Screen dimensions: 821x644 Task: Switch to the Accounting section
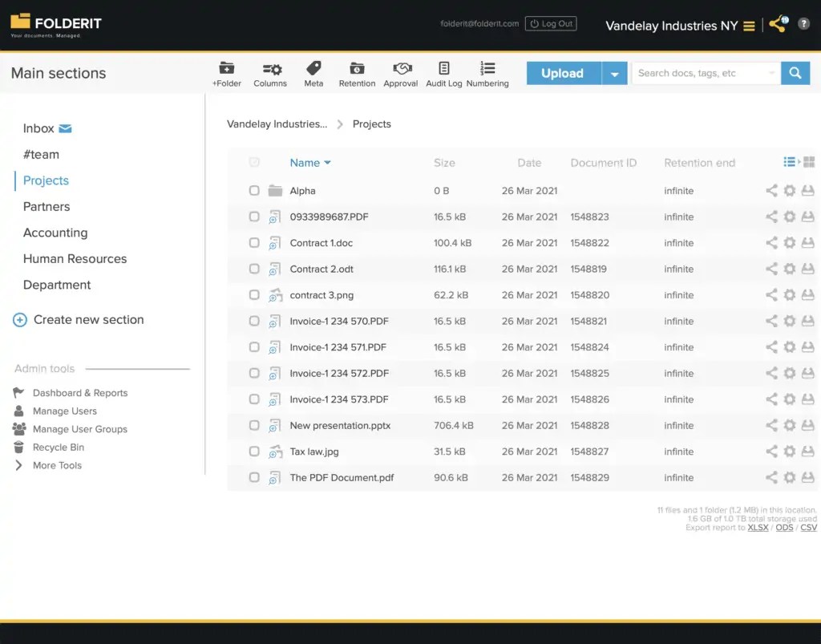tap(55, 233)
